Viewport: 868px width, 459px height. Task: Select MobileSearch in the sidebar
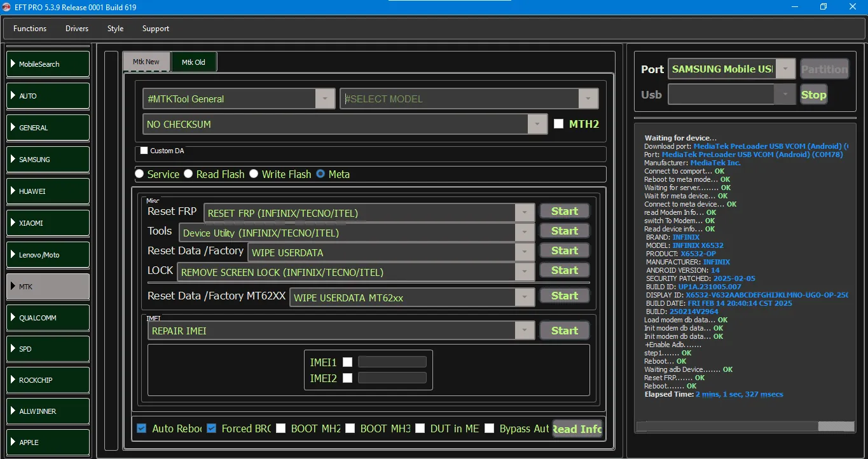[48, 64]
